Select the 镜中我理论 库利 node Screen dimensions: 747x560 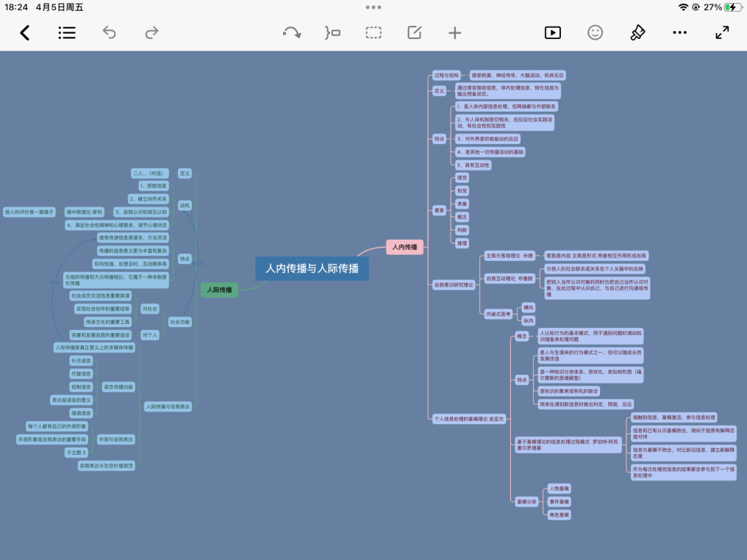[x=85, y=212]
